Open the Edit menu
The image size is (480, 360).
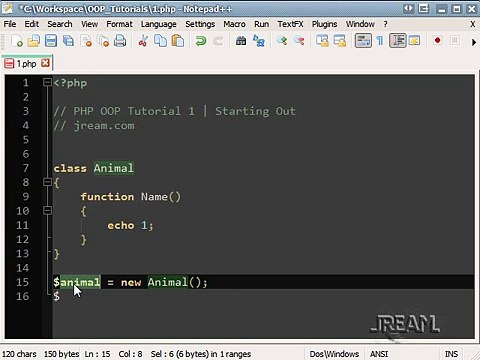[32, 24]
